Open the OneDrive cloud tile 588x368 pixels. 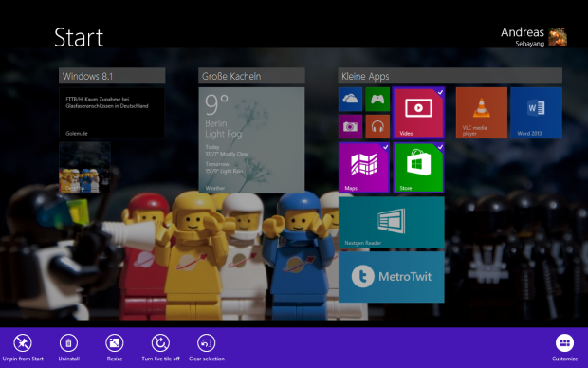click(x=351, y=100)
